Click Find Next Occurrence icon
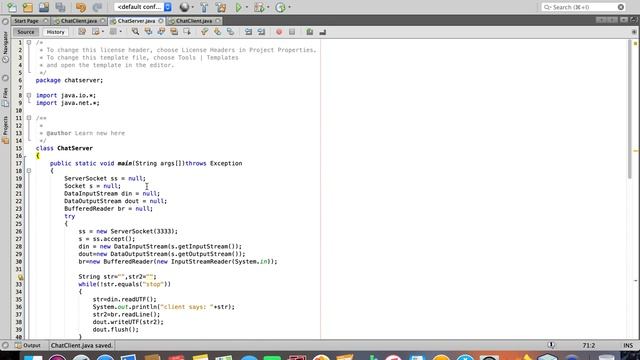Screen dimensions: 640x360 pyautogui.click(x=161, y=32)
